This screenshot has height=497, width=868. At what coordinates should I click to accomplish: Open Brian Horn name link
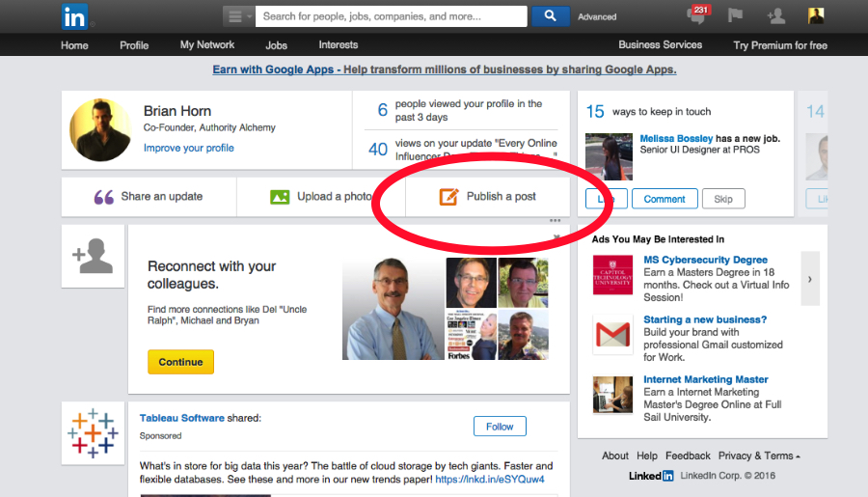point(177,111)
